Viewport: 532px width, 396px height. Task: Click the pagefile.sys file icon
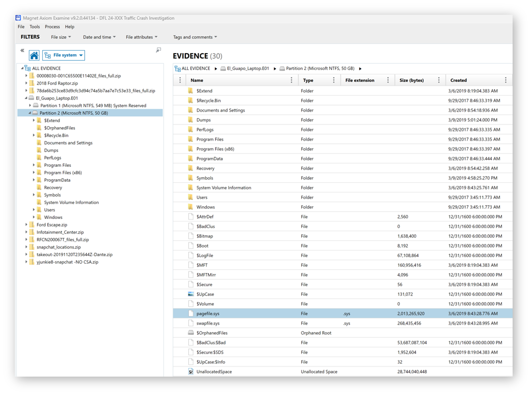pyautogui.click(x=191, y=314)
